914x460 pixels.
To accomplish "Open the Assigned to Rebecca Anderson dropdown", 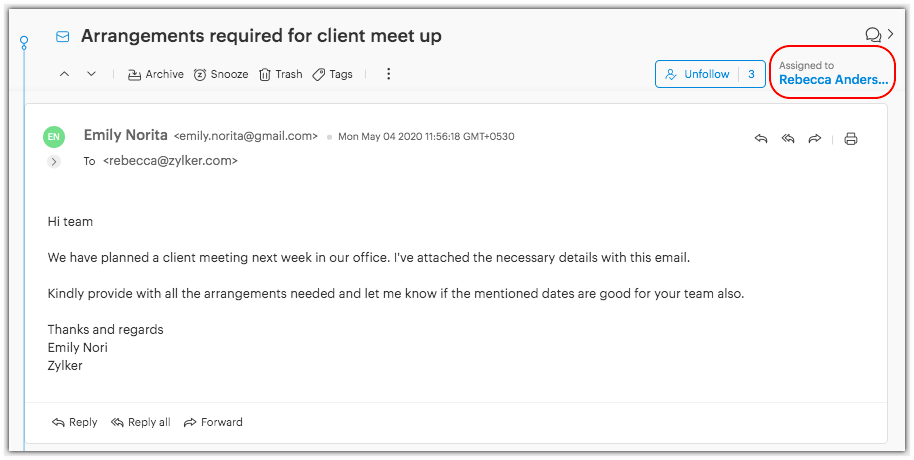I will [832, 73].
